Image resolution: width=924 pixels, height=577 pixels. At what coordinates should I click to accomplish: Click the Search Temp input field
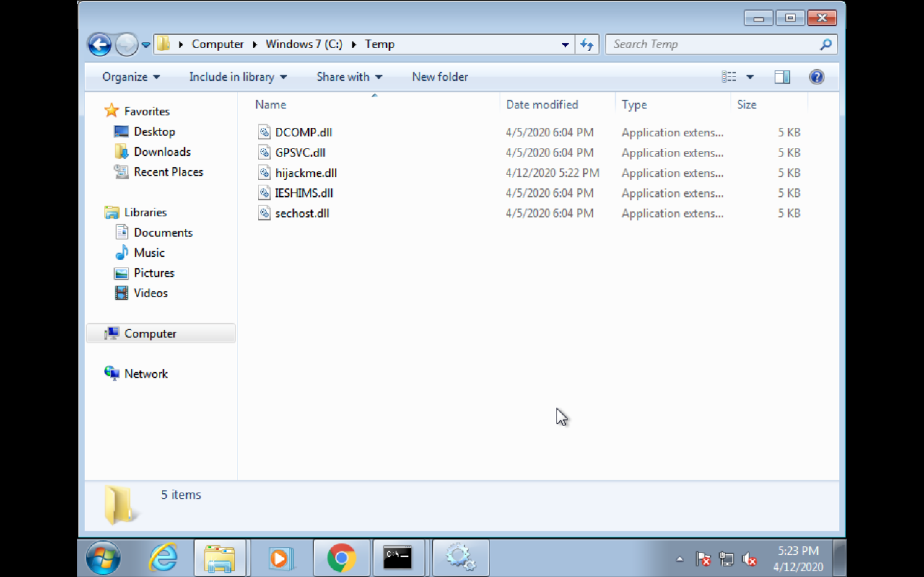coord(714,45)
